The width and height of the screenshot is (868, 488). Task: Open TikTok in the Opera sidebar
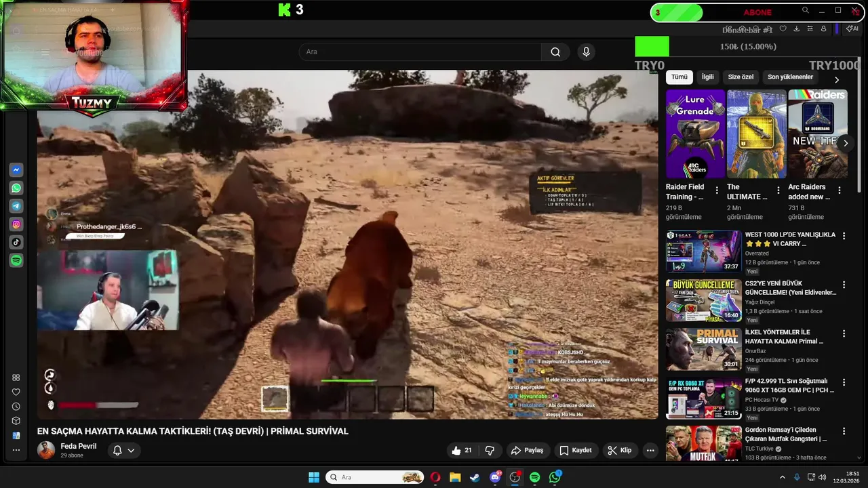tap(16, 242)
